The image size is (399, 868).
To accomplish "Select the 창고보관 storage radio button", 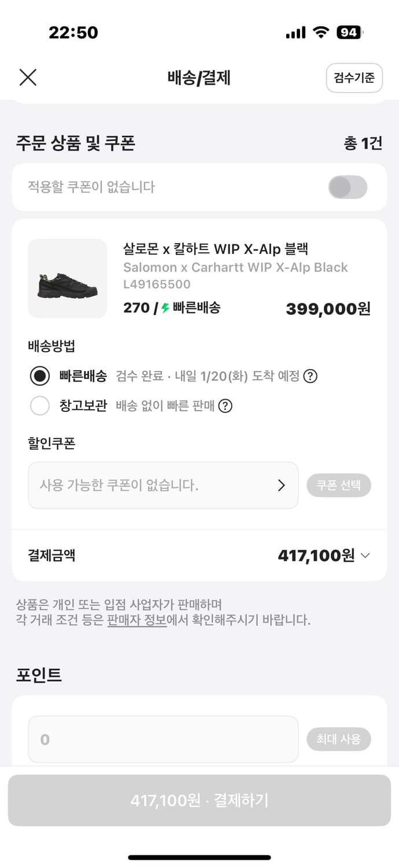I will [40, 406].
